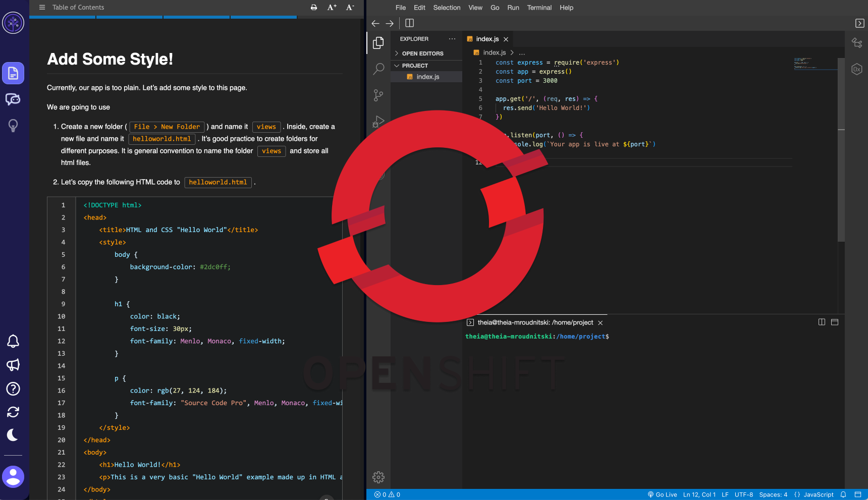Image resolution: width=868 pixels, height=500 pixels.
Task: Close the index.js editor tab
Action: point(506,39)
